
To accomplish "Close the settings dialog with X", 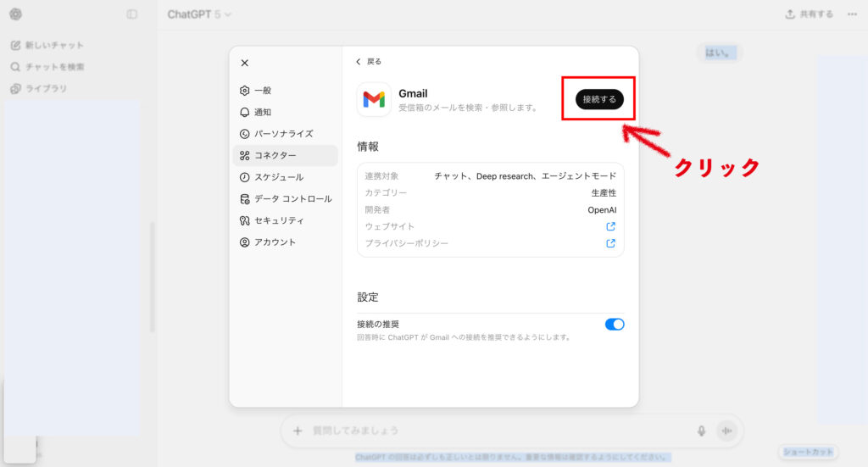I will pos(245,63).
